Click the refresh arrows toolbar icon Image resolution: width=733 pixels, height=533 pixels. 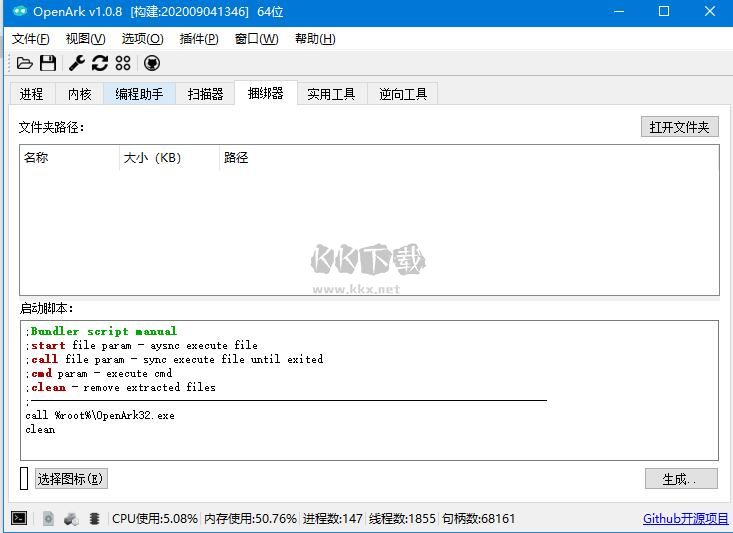(x=100, y=63)
